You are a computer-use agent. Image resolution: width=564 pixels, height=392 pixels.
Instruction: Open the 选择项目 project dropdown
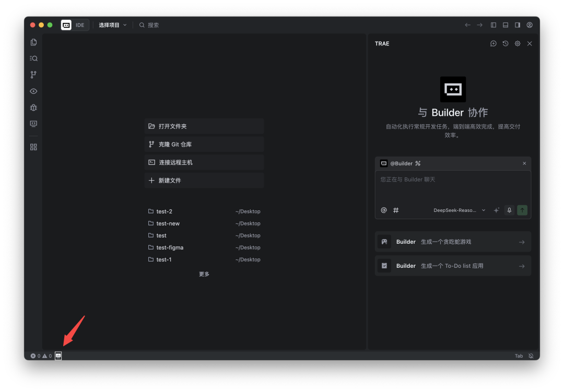coord(113,25)
